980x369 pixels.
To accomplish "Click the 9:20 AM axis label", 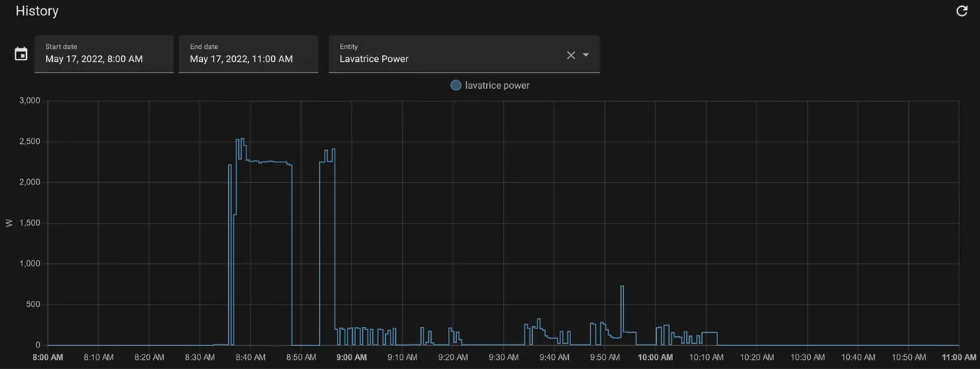I will [452, 357].
